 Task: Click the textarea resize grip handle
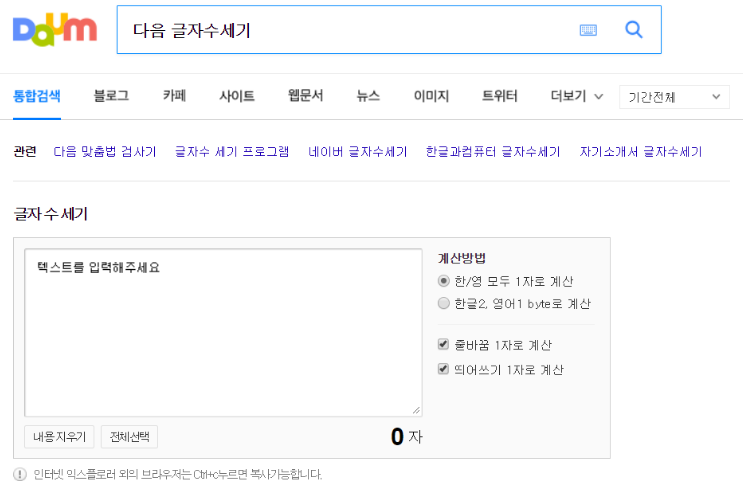click(x=416, y=410)
